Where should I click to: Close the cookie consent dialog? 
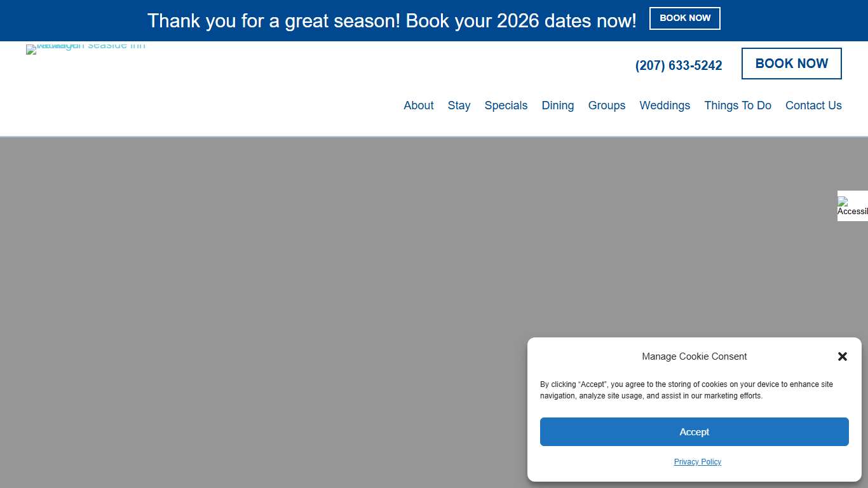pos(843,356)
